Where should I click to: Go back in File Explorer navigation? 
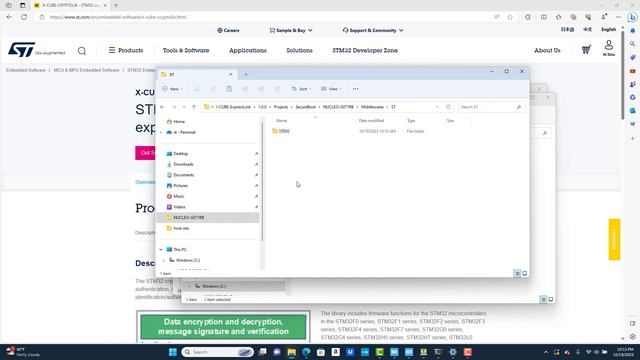[162, 107]
